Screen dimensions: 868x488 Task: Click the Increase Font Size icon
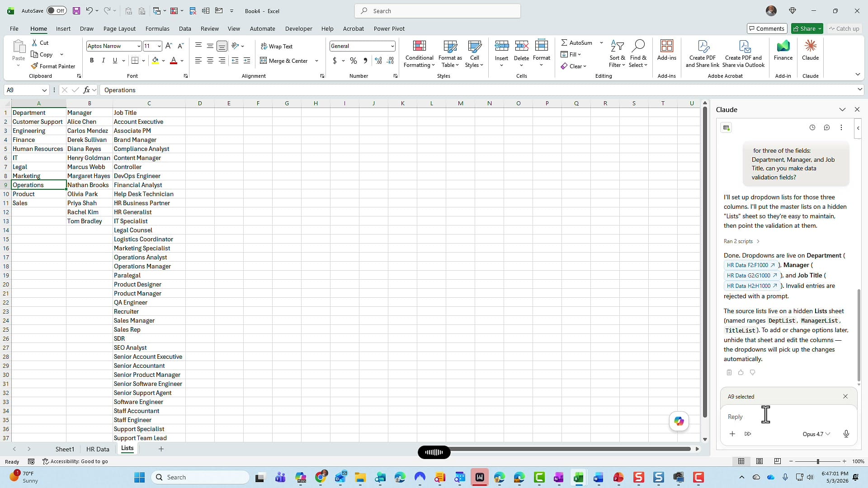pos(169,46)
